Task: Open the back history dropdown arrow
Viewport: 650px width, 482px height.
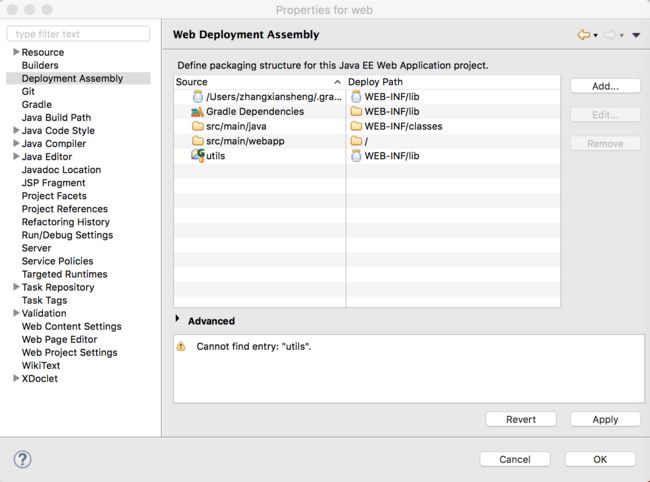Action: pos(596,36)
